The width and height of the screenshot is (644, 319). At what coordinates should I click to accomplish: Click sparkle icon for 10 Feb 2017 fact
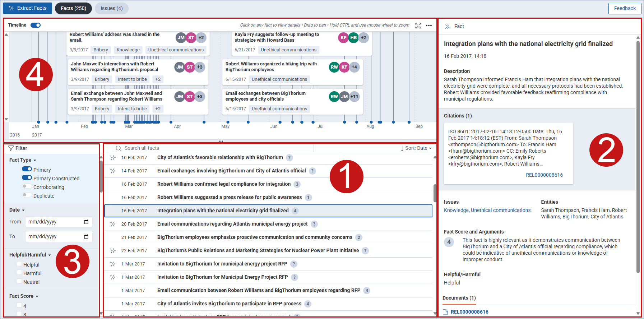[113, 158]
